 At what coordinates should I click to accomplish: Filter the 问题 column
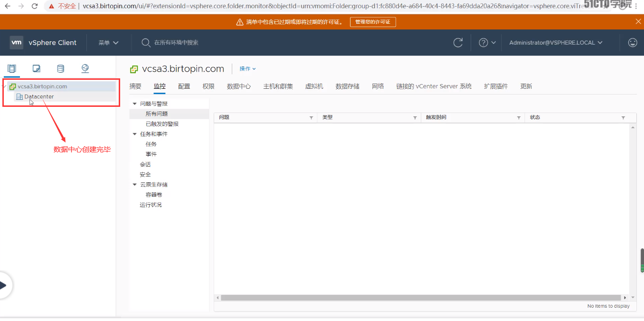coord(312,118)
